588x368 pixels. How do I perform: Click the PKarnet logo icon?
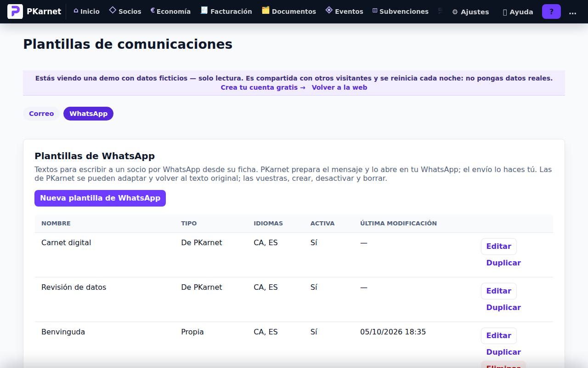click(15, 11)
